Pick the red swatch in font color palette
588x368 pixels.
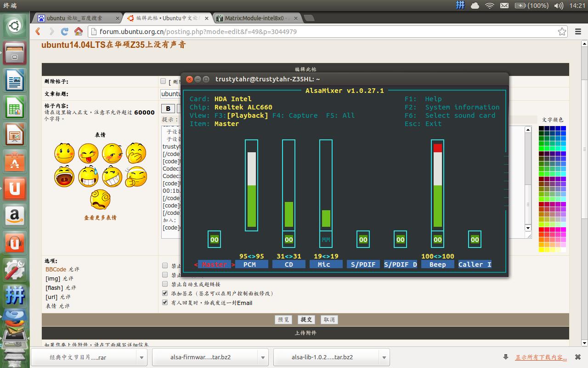click(542, 229)
